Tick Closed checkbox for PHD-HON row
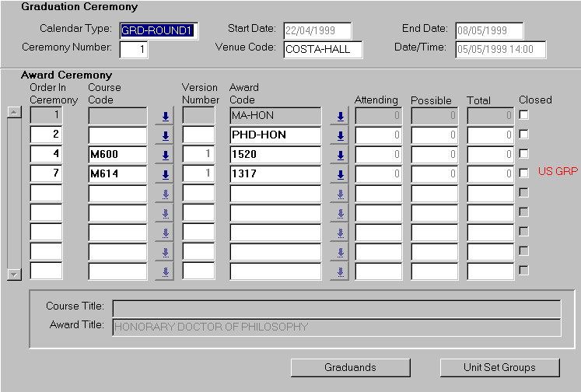Image resolution: width=581 pixels, height=392 pixels. 524,135
